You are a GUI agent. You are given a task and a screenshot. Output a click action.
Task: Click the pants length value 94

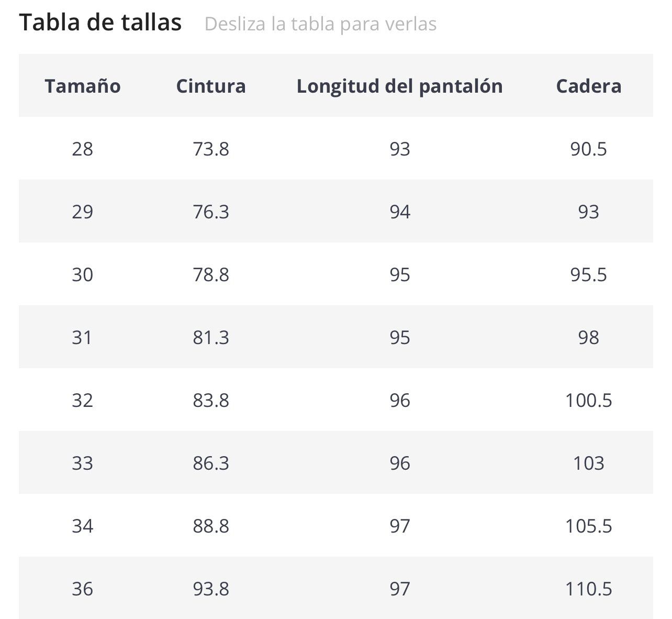(400, 212)
